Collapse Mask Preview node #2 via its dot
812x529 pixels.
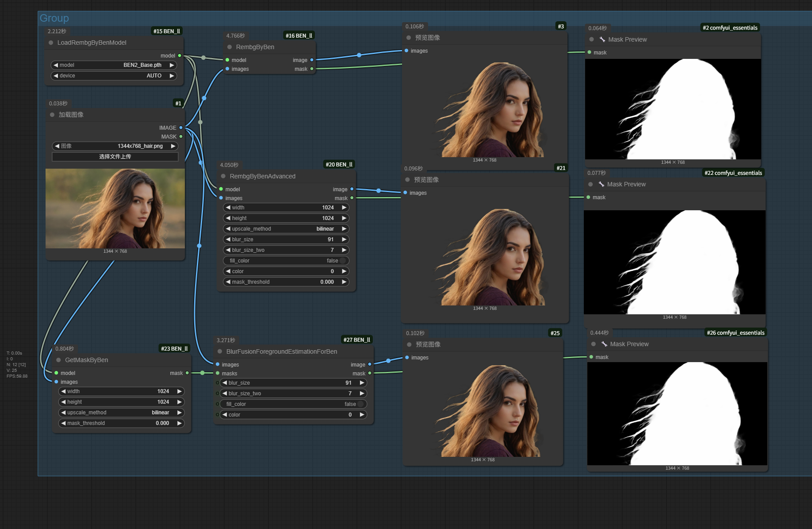[592, 40]
